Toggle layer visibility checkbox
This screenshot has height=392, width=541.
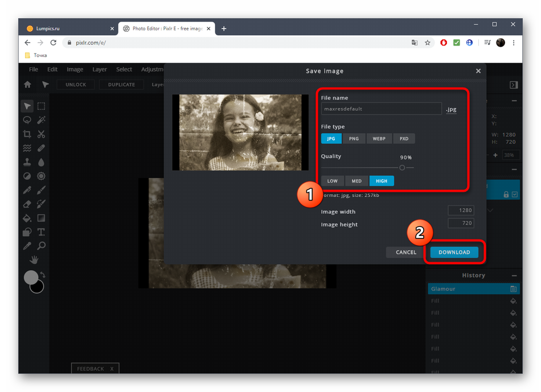[515, 195]
